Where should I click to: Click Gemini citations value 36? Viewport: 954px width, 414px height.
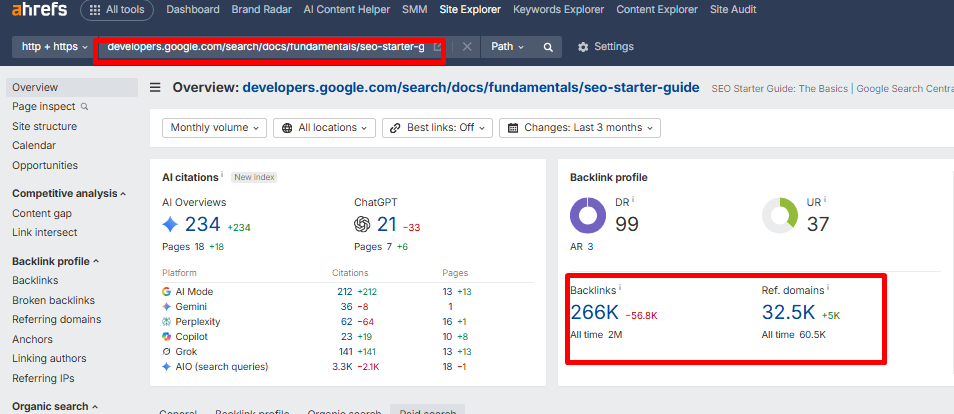click(x=347, y=307)
